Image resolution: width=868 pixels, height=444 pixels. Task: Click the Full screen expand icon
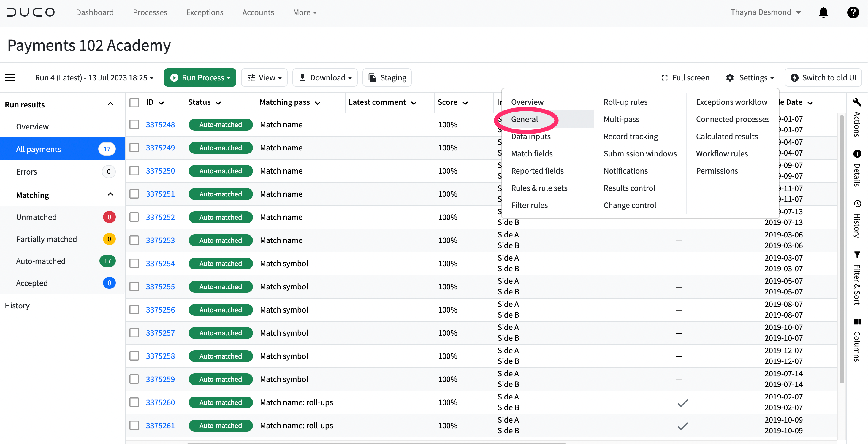point(664,78)
